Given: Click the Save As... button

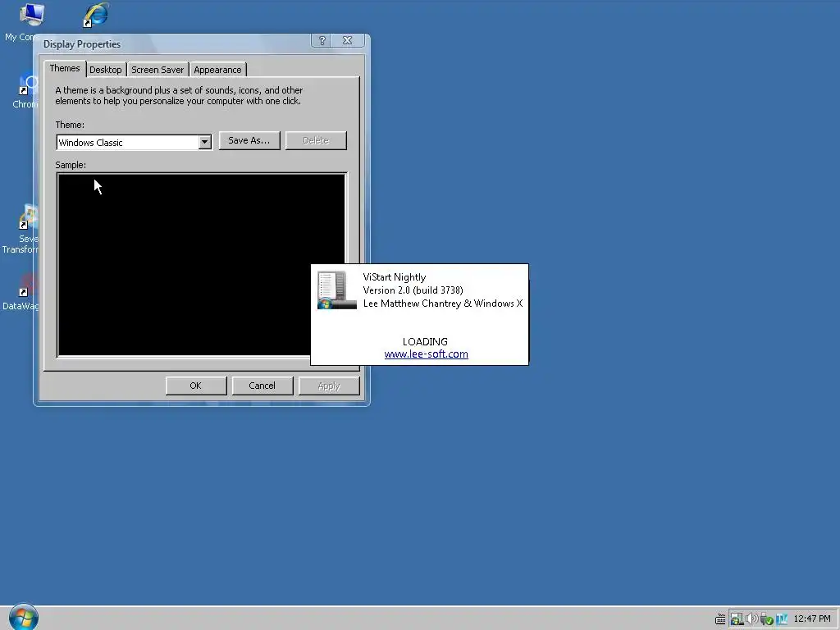Looking at the screenshot, I should [x=249, y=140].
